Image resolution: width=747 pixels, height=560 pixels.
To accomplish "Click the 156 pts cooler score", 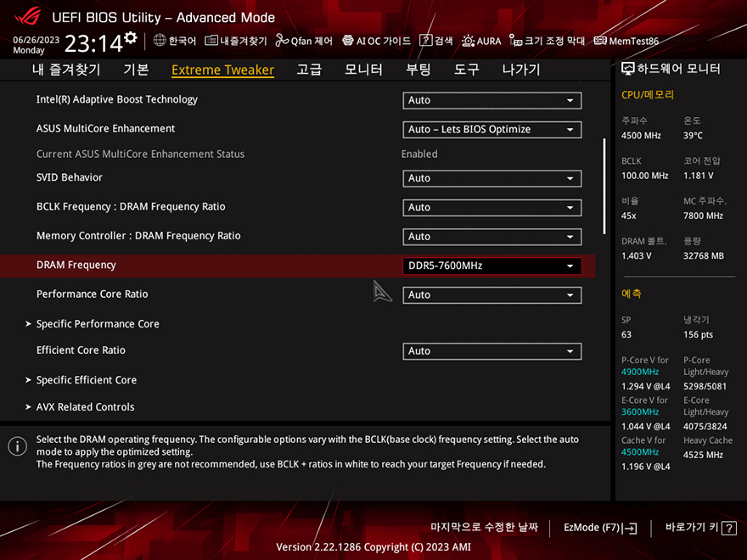I will click(x=698, y=335).
